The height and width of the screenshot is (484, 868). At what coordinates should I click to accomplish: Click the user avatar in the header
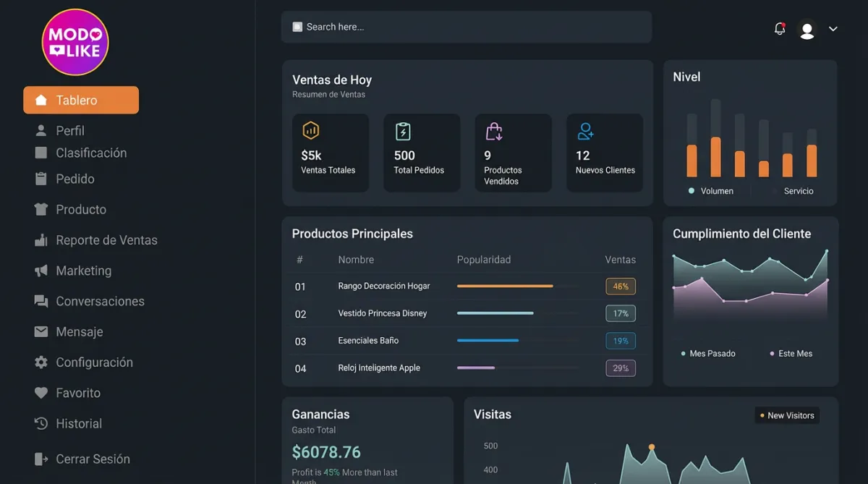807,30
